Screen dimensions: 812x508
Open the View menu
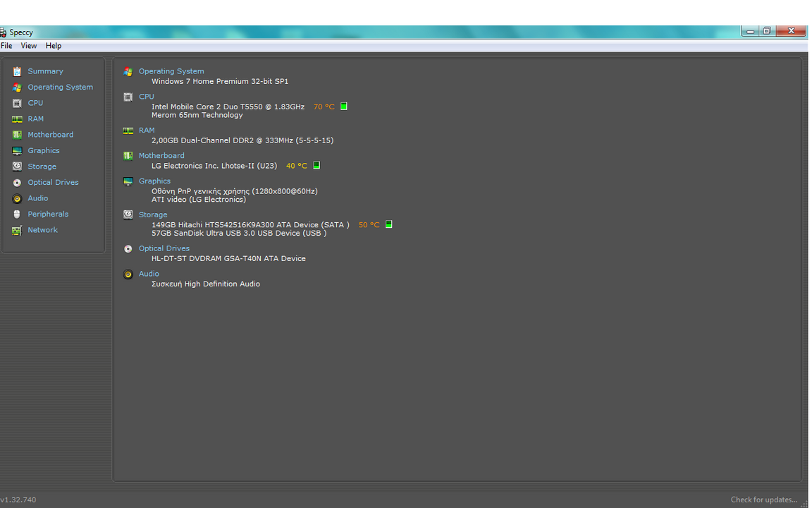[x=28, y=46]
